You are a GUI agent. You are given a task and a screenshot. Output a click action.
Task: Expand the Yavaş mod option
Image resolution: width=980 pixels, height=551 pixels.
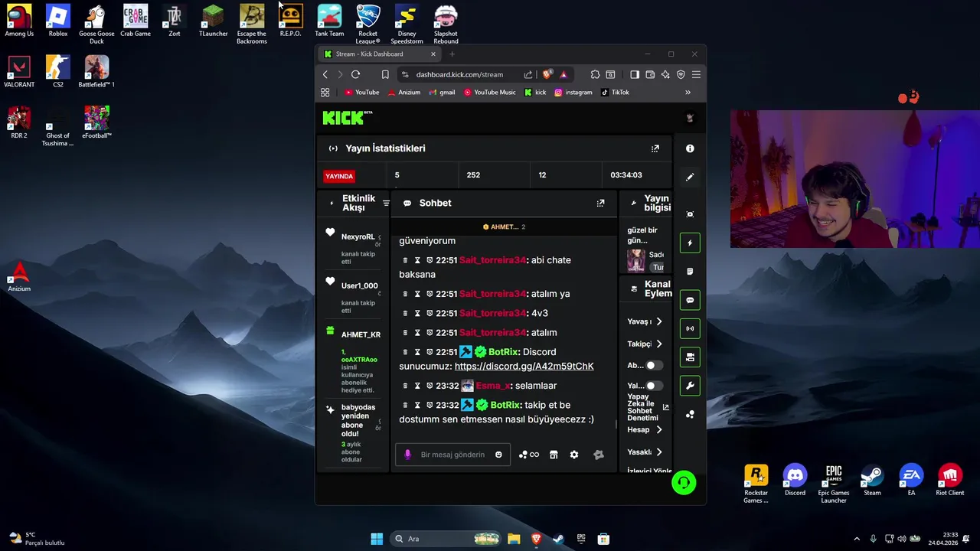[658, 321]
